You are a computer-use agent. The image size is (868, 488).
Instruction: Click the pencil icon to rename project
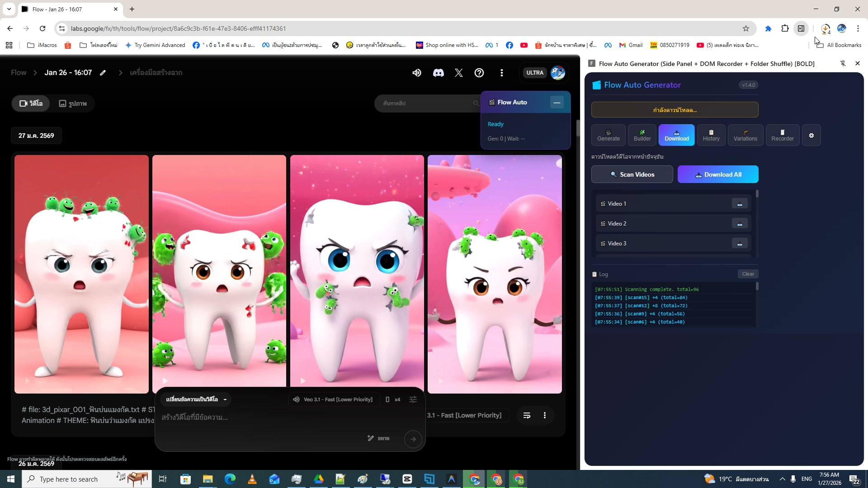point(103,73)
